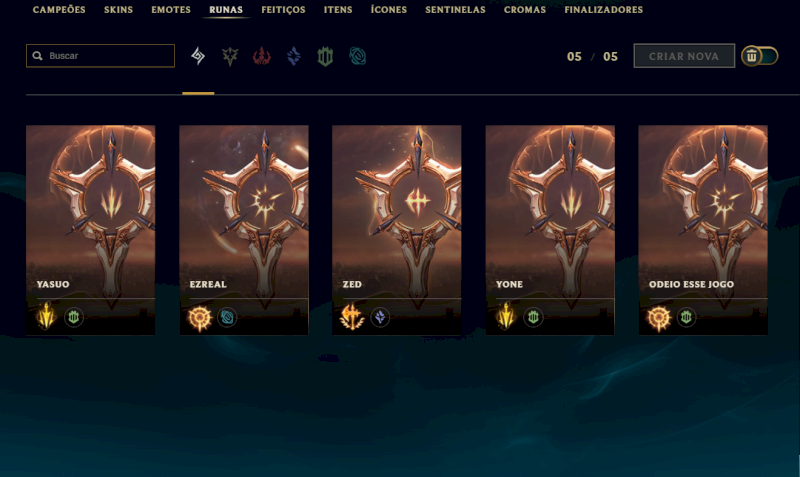Click Zed page's Conqueror keystone icon
This screenshot has height=477, width=800.
pyautogui.click(x=352, y=316)
